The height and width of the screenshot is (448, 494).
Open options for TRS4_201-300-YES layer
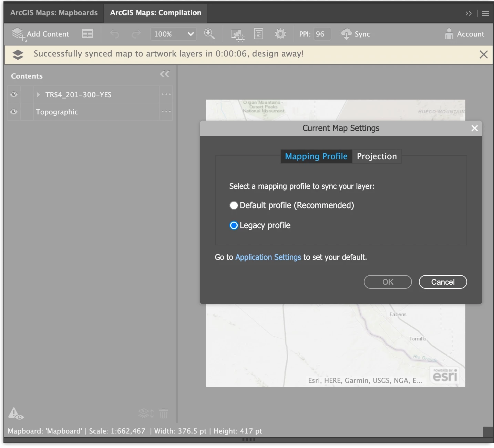coord(166,94)
